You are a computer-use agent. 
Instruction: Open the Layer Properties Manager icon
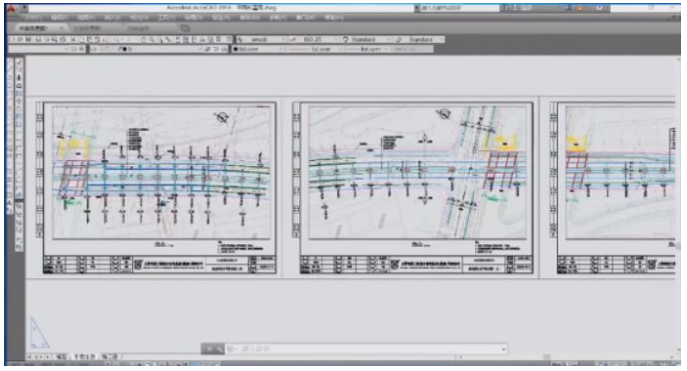pyautogui.click(x=93, y=49)
